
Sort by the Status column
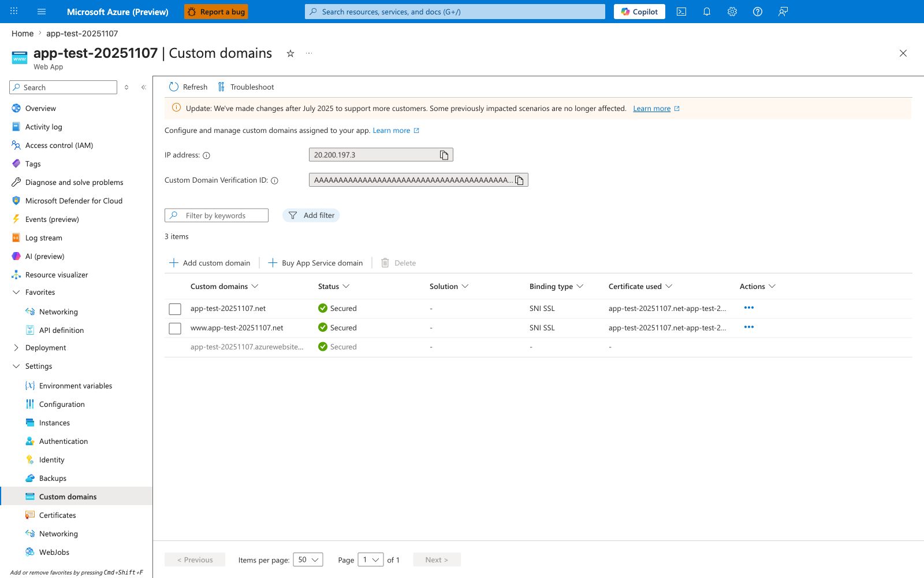click(334, 287)
